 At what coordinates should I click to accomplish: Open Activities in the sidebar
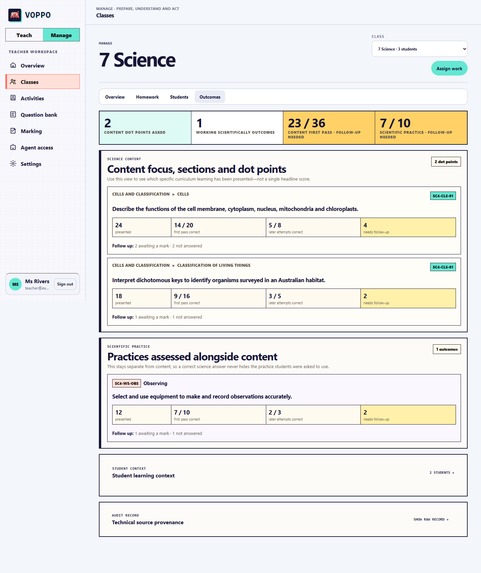(x=43, y=98)
